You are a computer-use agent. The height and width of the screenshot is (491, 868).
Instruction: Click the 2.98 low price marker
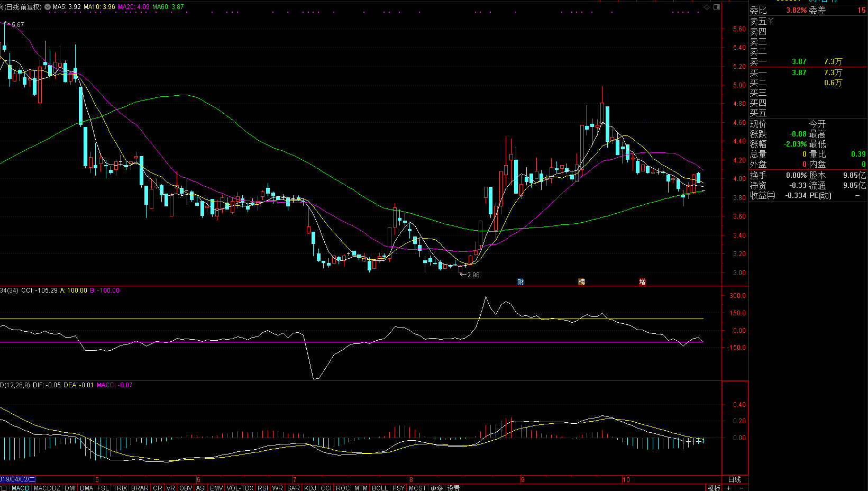pyautogui.click(x=473, y=275)
